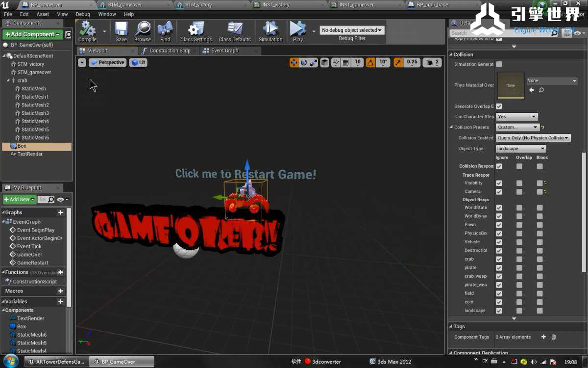The width and height of the screenshot is (588, 368).
Task: Click the Play button in toolbar
Action: [x=298, y=31]
